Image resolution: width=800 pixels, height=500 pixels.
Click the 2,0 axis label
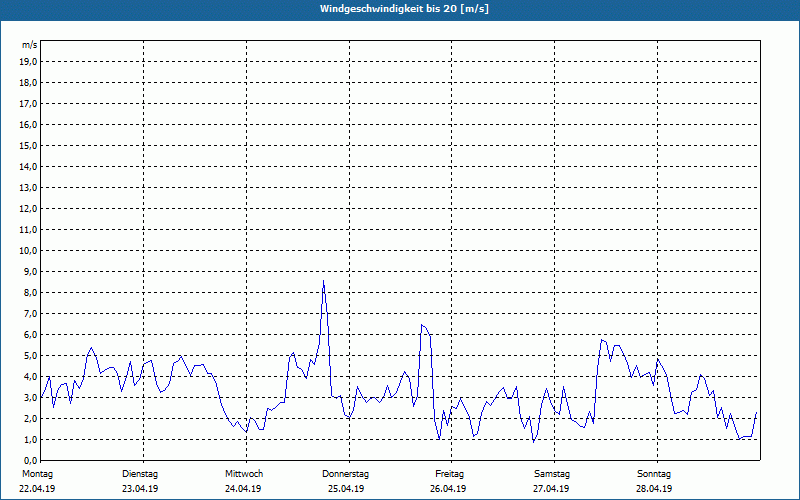pyautogui.click(x=31, y=419)
